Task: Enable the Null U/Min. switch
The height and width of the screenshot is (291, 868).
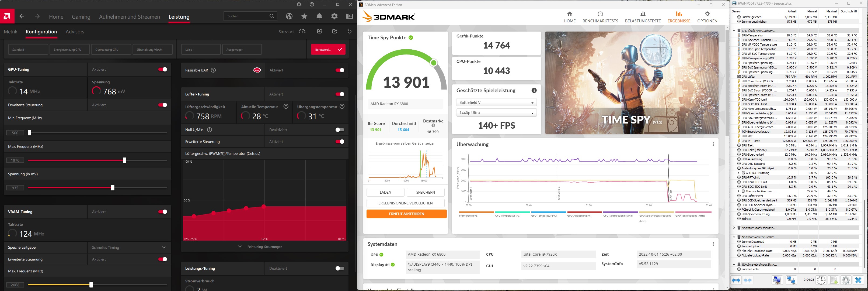Action: coord(340,130)
